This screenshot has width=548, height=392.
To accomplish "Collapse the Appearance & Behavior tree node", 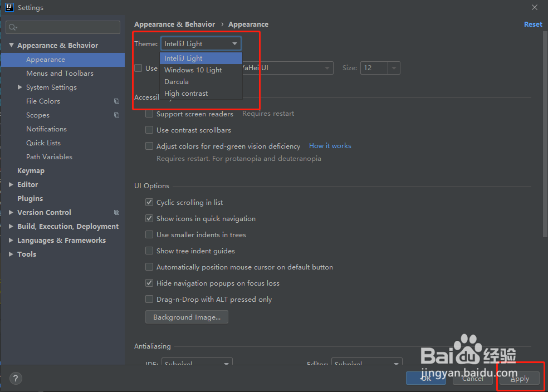I will click(11, 45).
